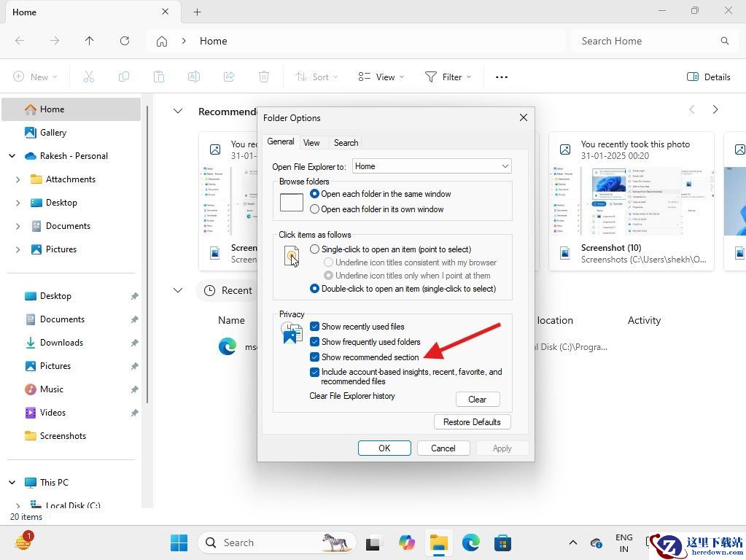746x560 pixels.
Task: Click the Copilot icon in taskbar
Action: click(x=406, y=542)
